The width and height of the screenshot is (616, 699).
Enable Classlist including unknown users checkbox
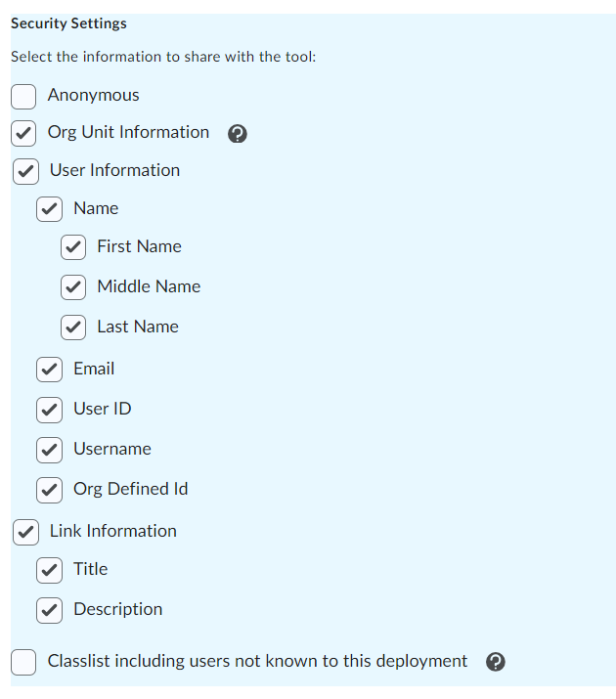pos(23,663)
